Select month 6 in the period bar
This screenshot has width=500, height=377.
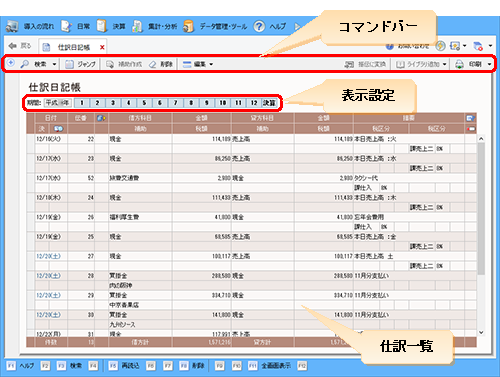click(160, 103)
